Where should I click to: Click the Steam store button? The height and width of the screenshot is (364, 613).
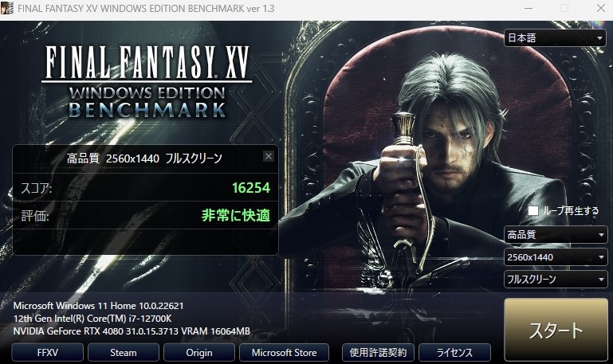point(124,353)
